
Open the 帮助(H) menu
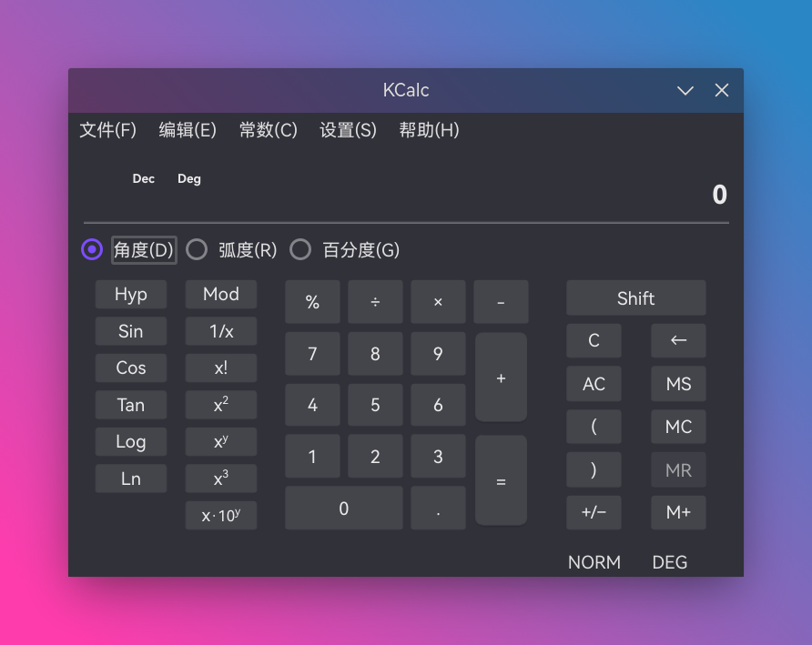tap(429, 130)
